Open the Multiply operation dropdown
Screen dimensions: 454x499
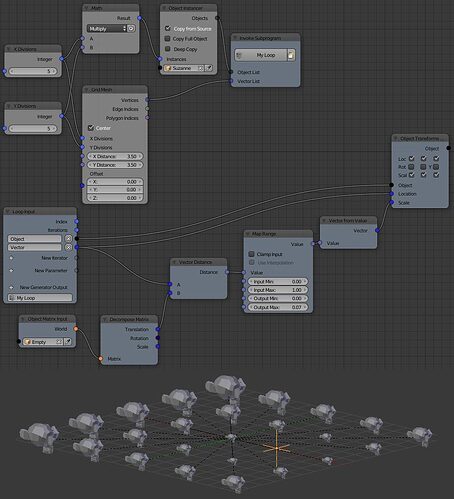[107, 29]
